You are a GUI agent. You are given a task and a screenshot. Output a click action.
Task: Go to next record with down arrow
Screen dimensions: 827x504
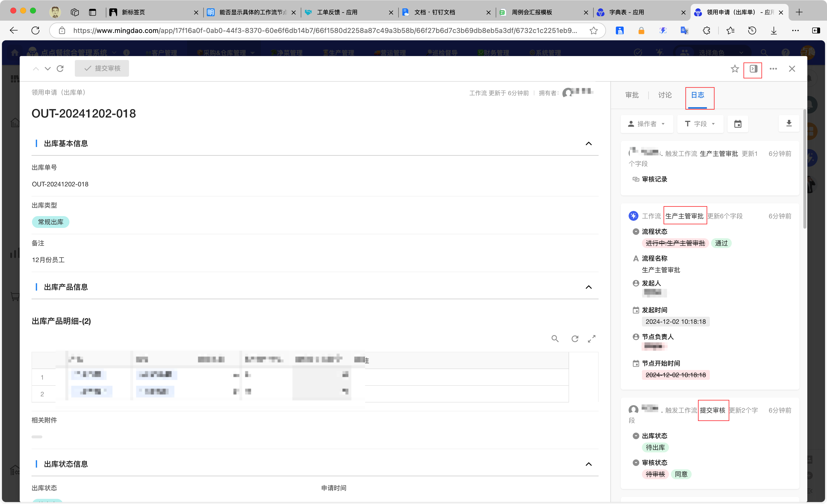pyautogui.click(x=48, y=69)
